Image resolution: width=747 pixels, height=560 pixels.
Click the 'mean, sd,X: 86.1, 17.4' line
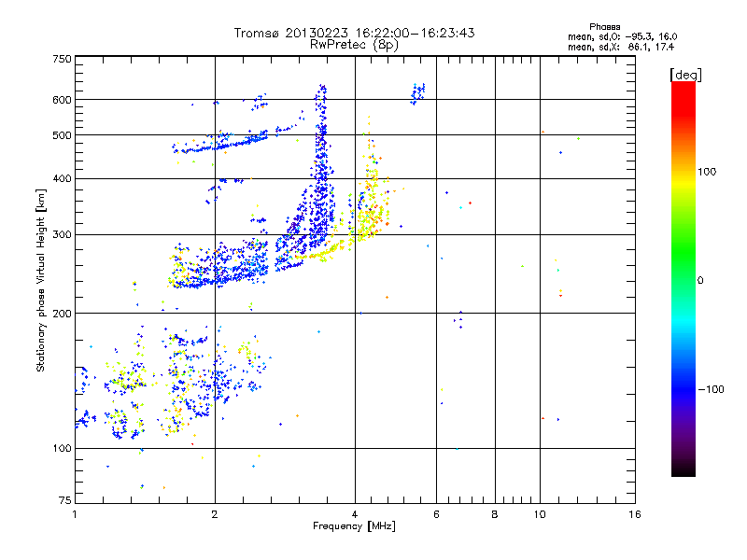(x=621, y=47)
